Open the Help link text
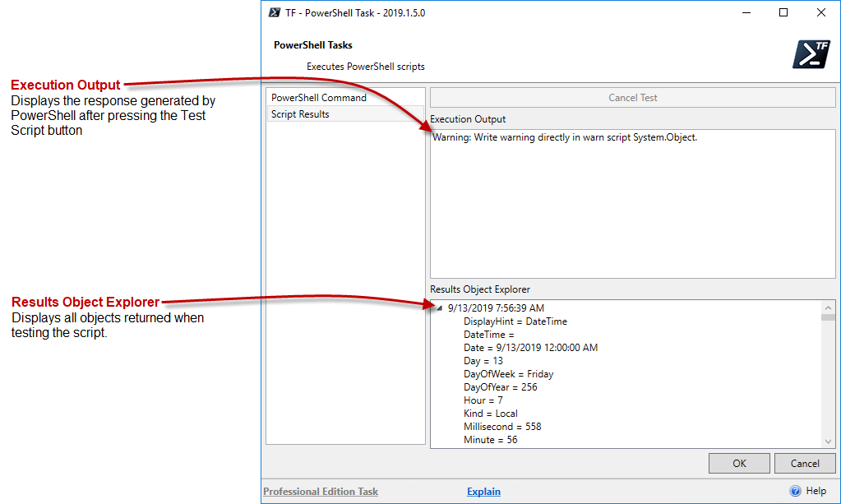This screenshot has height=504, width=841. coord(816,491)
